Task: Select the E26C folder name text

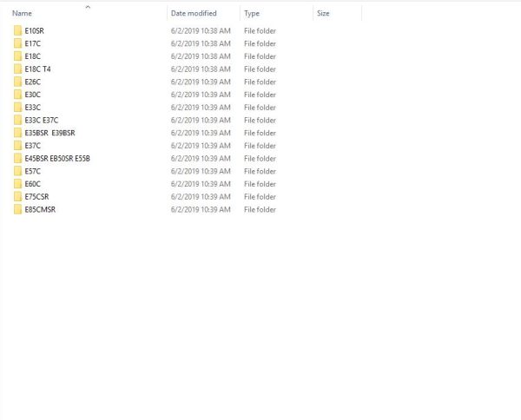Action: 33,82
